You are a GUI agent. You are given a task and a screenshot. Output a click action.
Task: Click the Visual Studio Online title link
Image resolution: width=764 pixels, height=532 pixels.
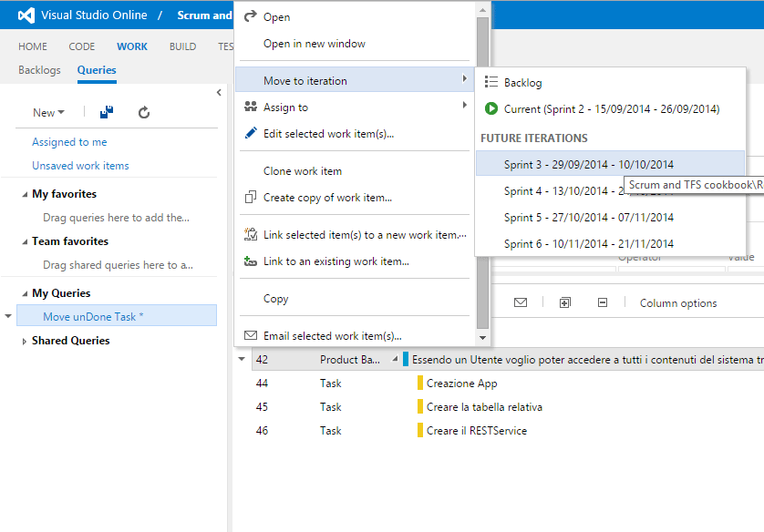click(x=94, y=15)
